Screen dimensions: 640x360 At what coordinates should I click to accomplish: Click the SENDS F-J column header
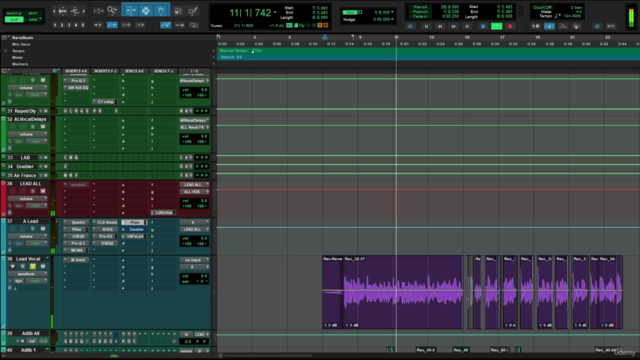[163, 71]
